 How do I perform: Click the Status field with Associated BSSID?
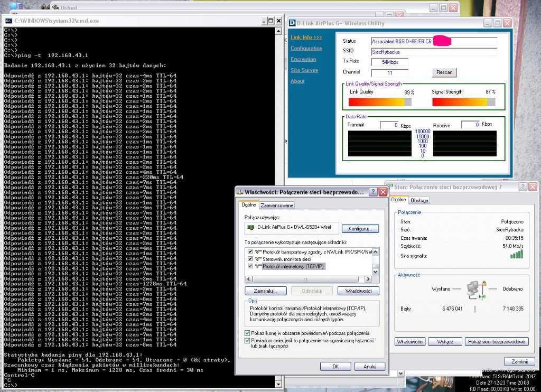tap(434, 41)
